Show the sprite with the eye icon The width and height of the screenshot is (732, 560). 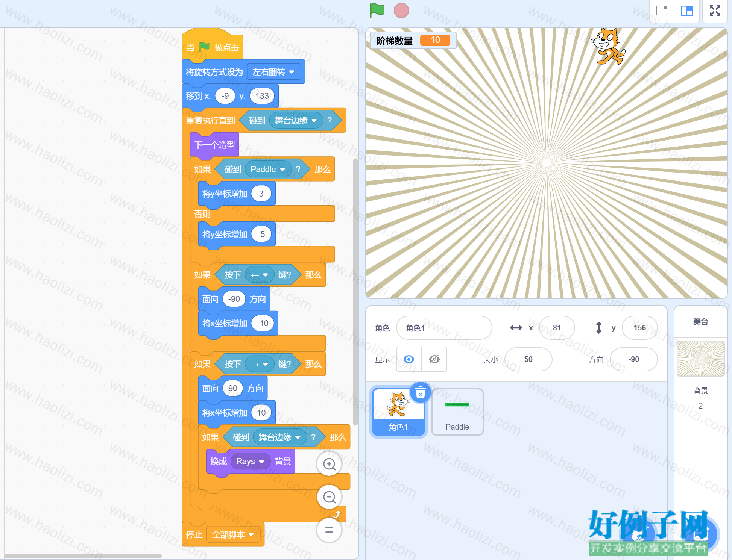point(409,359)
